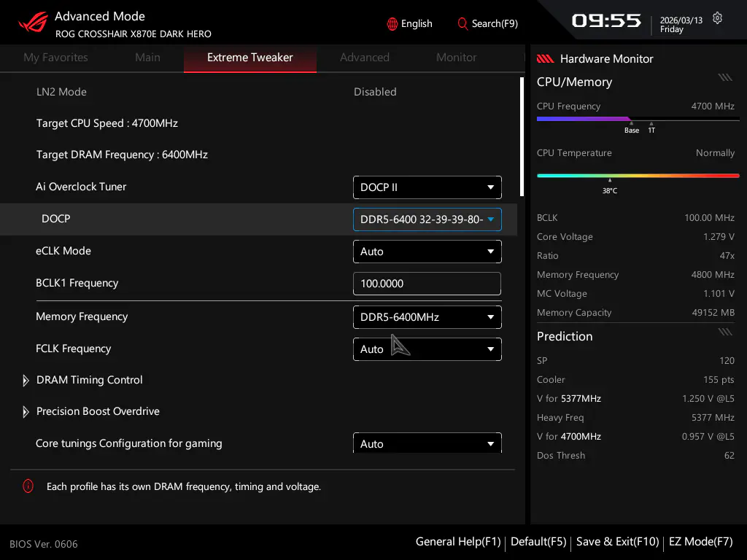Click the 2026/03/13 Friday date
The image size is (747, 560).
(x=681, y=25)
